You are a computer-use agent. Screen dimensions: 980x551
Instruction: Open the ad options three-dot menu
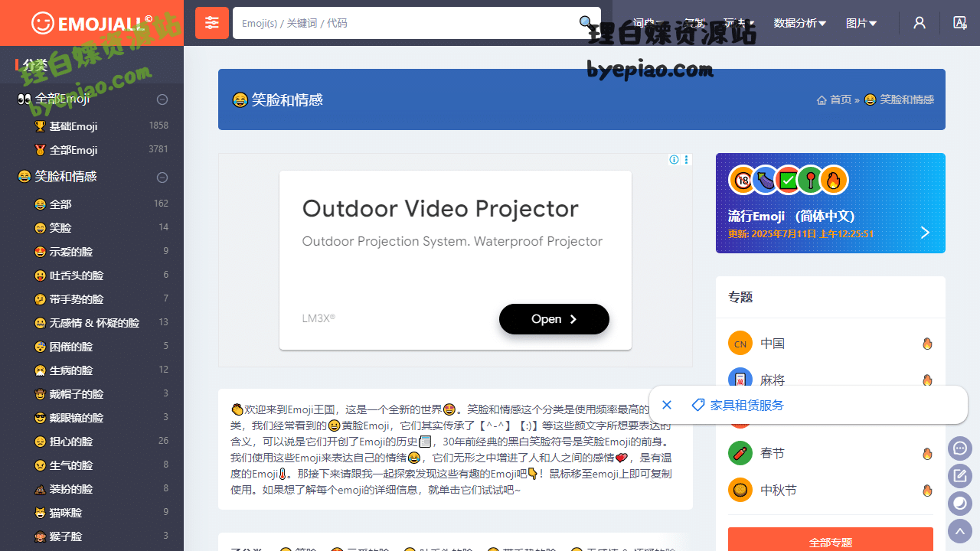(x=686, y=160)
